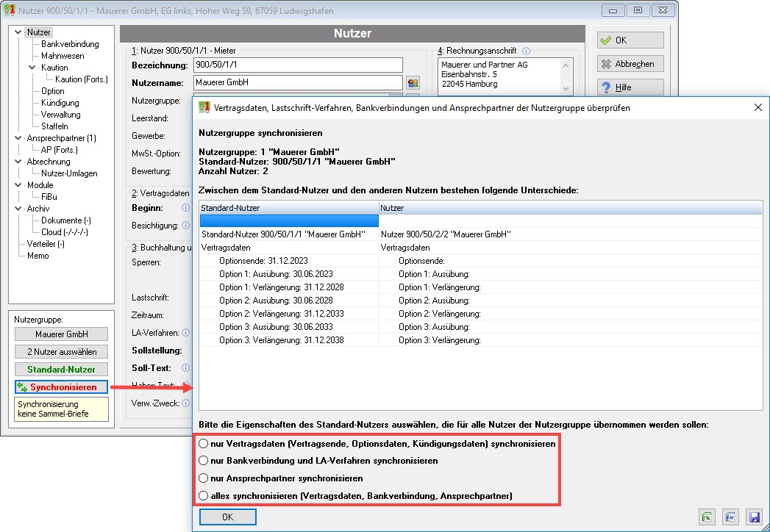Collapse the Kaution tree node

(32, 68)
